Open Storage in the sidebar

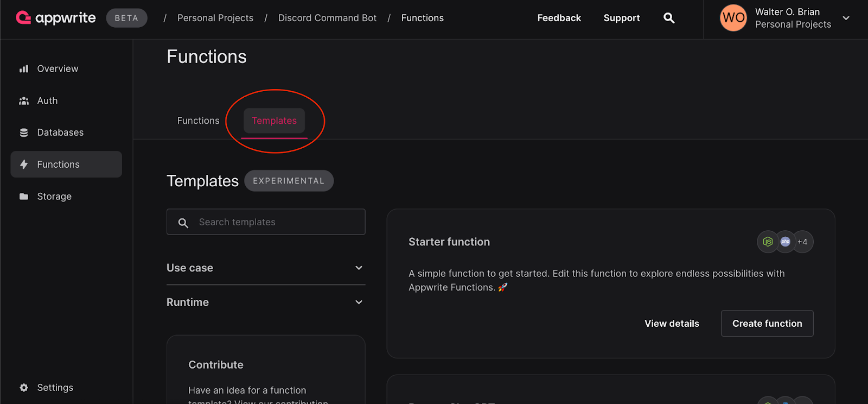click(66, 197)
